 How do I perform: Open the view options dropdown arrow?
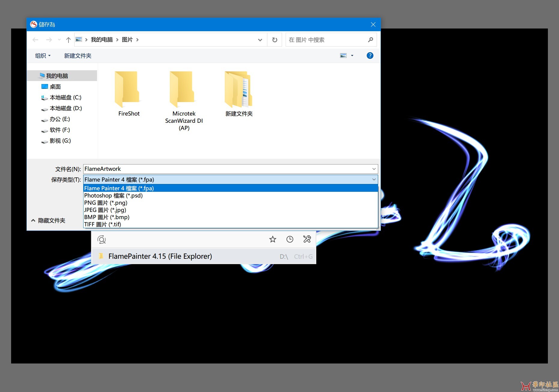(x=352, y=56)
